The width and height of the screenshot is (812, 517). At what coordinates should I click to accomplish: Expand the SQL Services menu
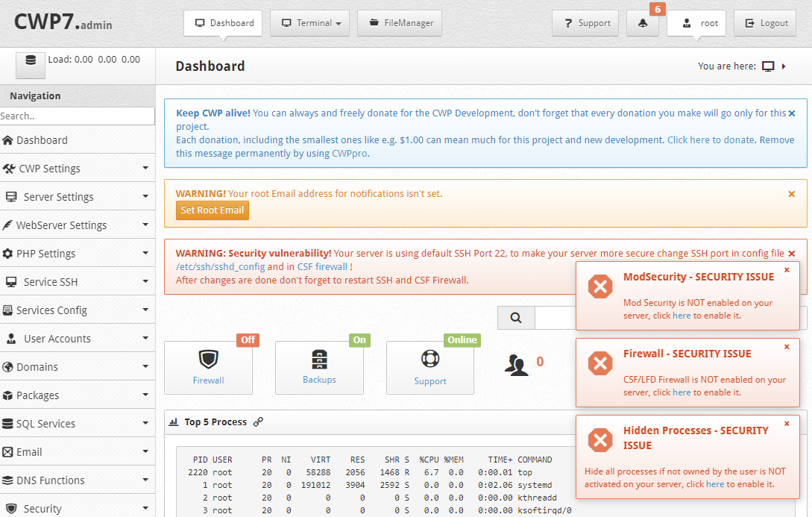pos(78,424)
